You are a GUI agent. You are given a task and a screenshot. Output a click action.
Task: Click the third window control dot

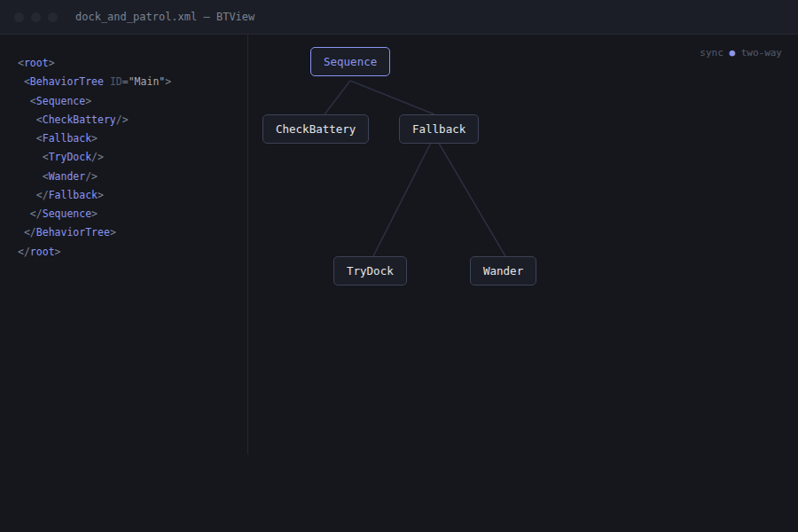click(52, 18)
